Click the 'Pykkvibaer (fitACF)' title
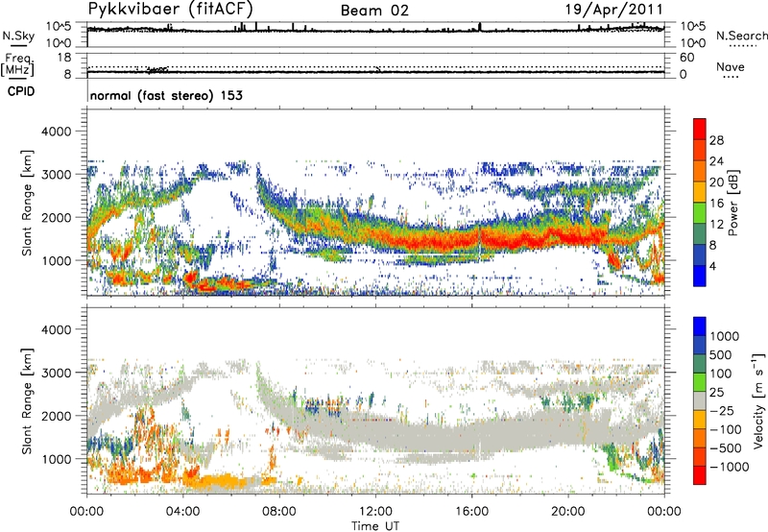Screen dimensions: 768x532 point(171,10)
